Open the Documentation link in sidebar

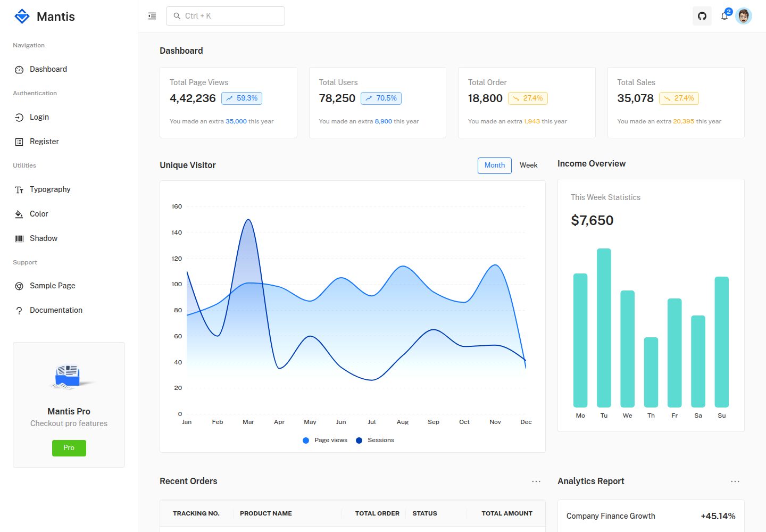tap(69, 310)
